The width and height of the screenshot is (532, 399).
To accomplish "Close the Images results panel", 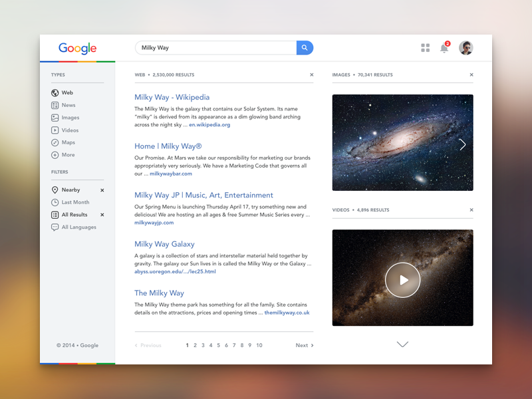I will click(471, 74).
